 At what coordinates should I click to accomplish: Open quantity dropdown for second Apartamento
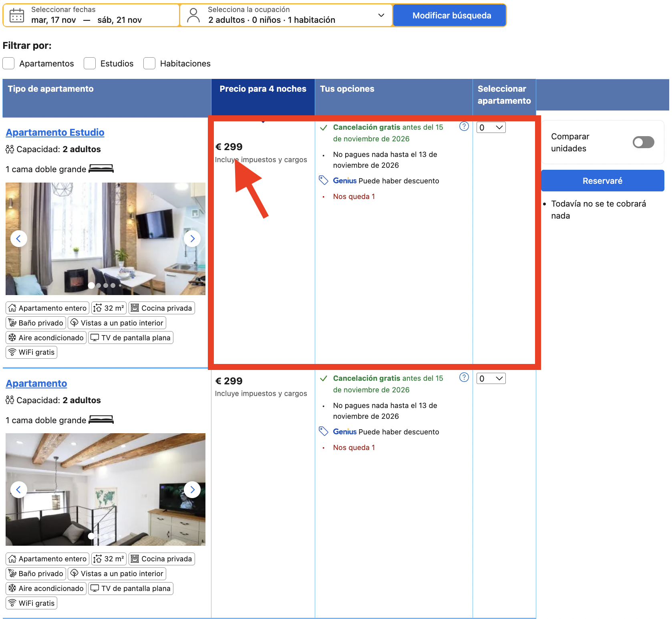491,378
